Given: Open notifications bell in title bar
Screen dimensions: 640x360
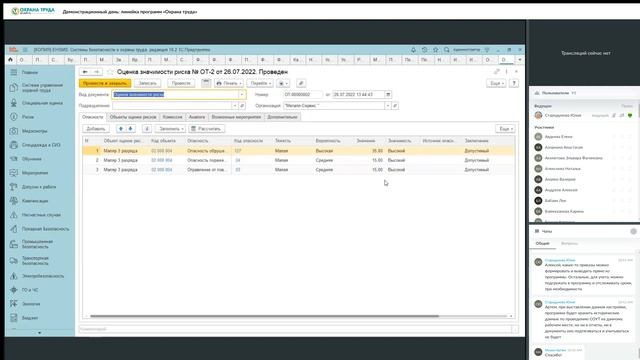Looking at the screenshot, I should [413, 50].
